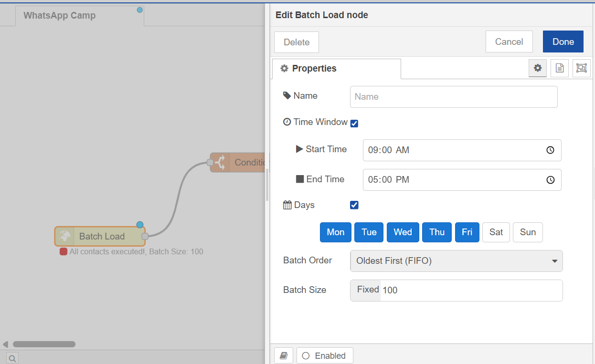Viewport: 595px width, 364px height.
Task: Open the Batch Size Fixed type selector
Action: (x=366, y=290)
